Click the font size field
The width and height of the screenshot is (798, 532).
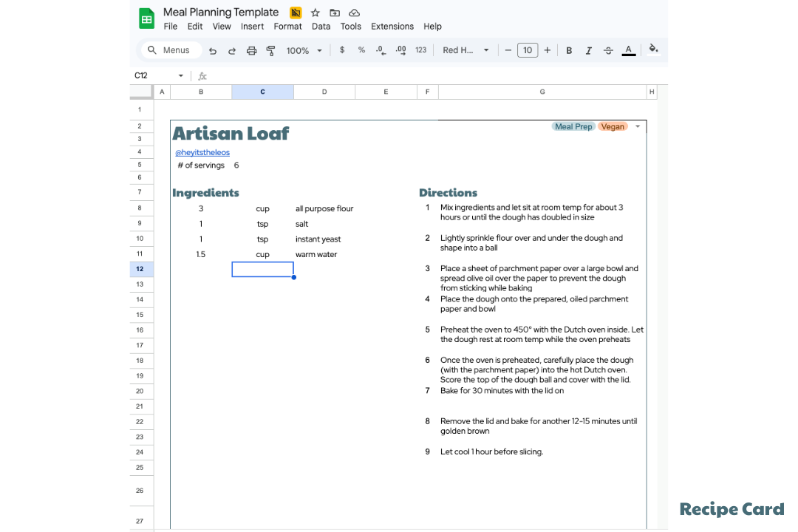(528, 50)
